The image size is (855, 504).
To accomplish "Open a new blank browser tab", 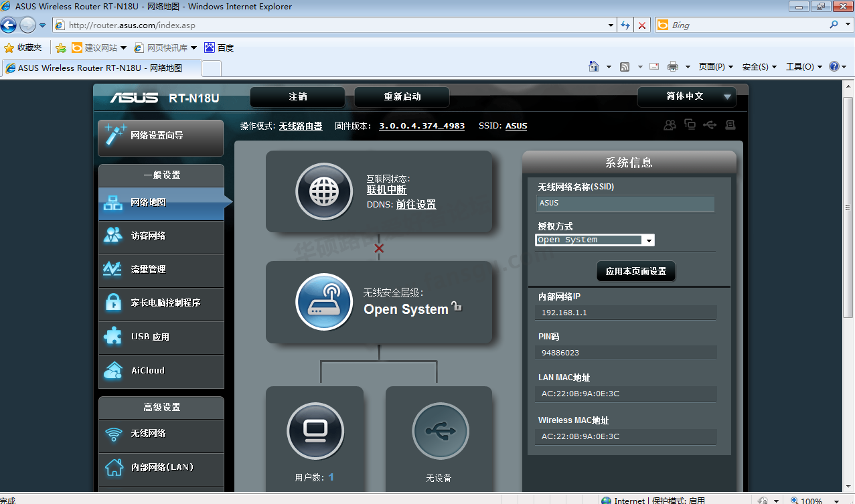I will click(x=212, y=68).
